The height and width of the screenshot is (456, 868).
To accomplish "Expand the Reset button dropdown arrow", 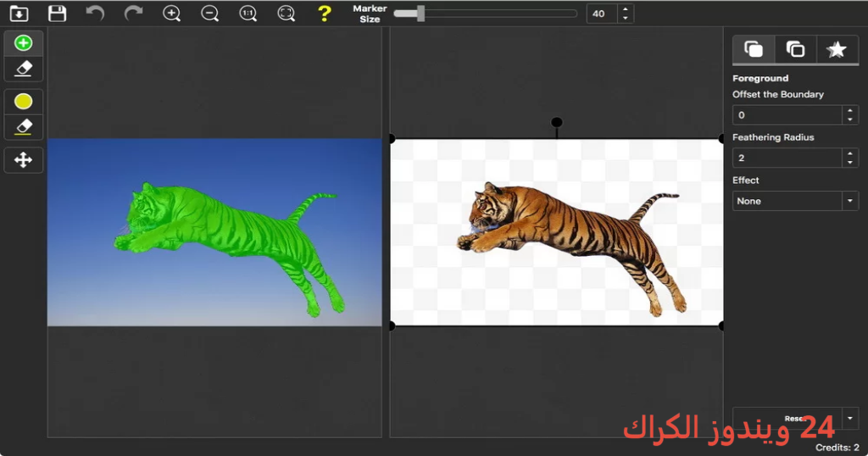I will pyautogui.click(x=850, y=419).
